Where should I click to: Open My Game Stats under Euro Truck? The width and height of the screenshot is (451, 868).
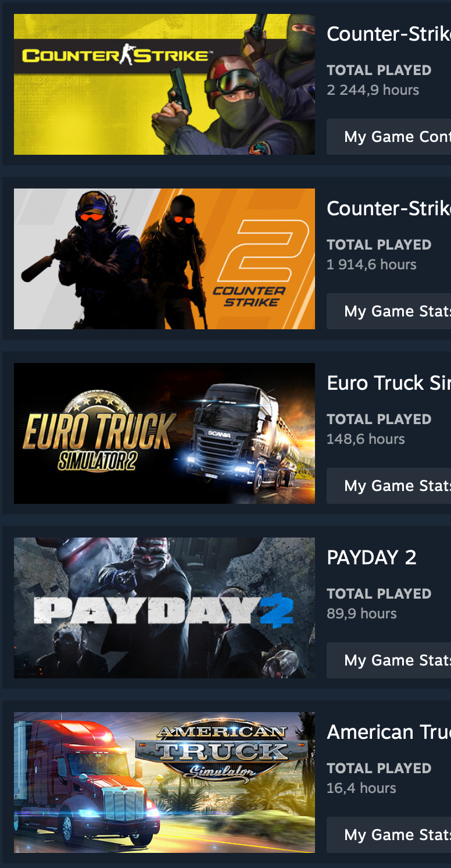[x=389, y=486]
